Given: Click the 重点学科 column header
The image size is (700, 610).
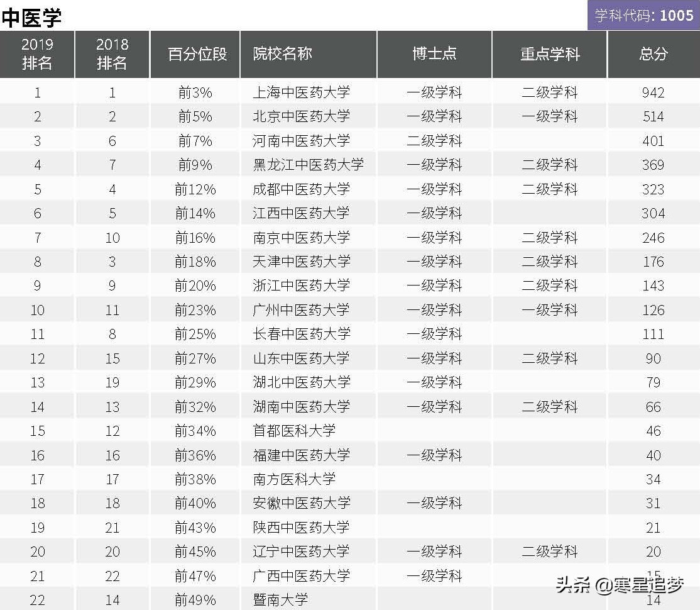Looking at the screenshot, I should (x=550, y=54).
